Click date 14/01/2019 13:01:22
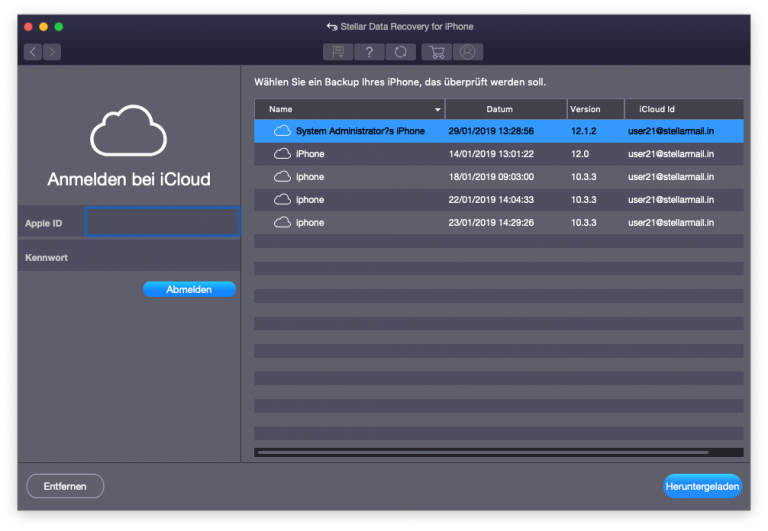Viewport: 768px width, 531px height. point(491,154)
